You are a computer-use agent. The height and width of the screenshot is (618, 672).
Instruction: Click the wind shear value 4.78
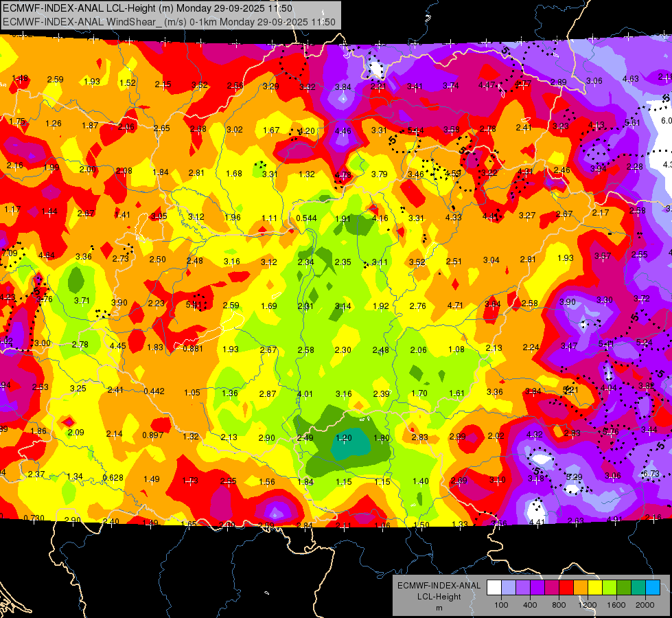343,175
